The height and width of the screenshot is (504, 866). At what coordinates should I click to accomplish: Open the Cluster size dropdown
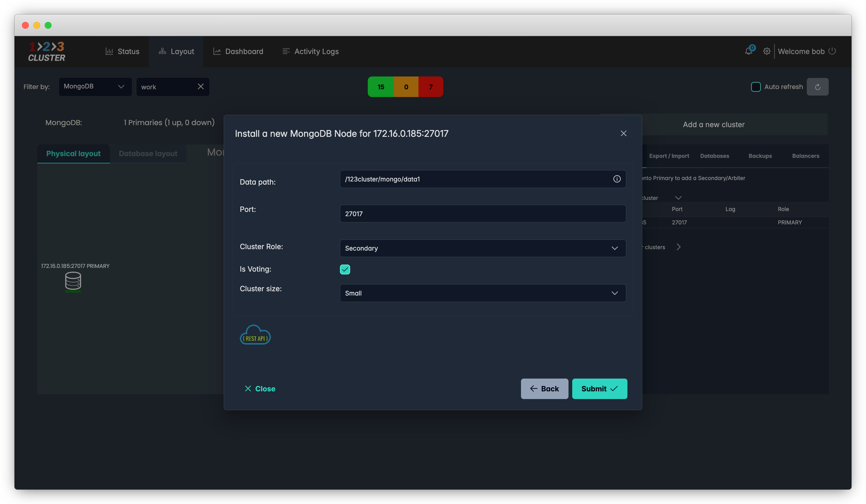click(x=483, y=293)
